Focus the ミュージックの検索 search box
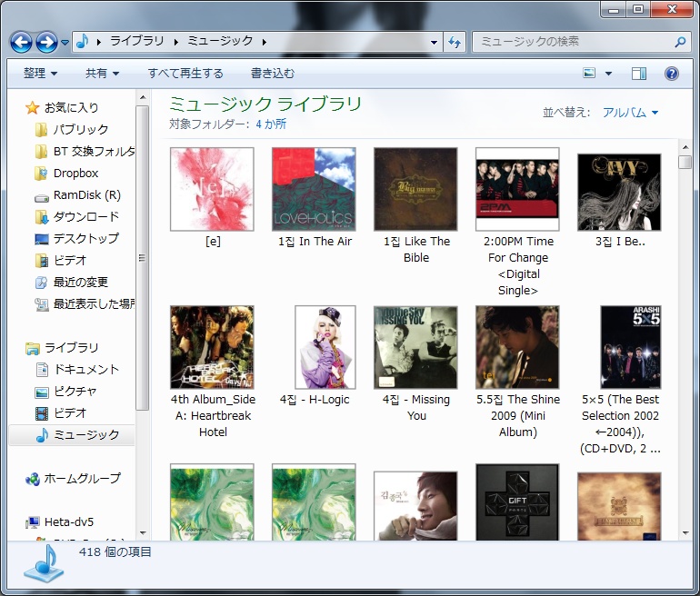The height and width of the screenshot is (596, 700). 574,42
